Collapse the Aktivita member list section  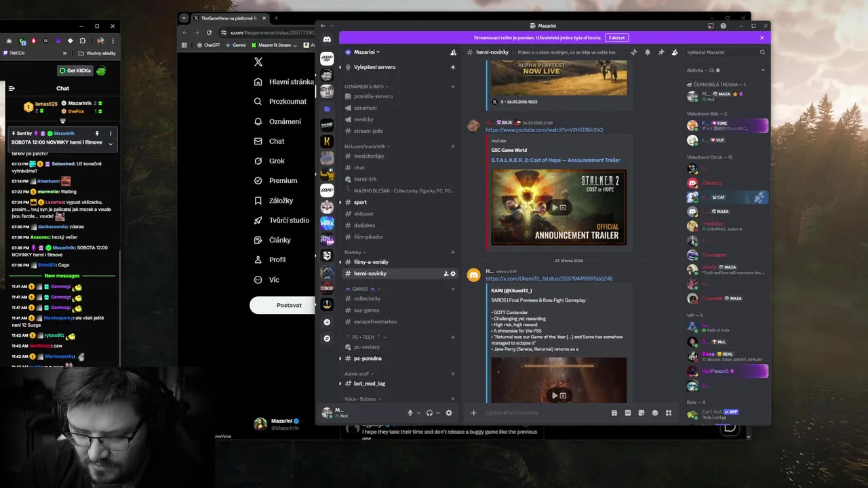pos(762,70)
